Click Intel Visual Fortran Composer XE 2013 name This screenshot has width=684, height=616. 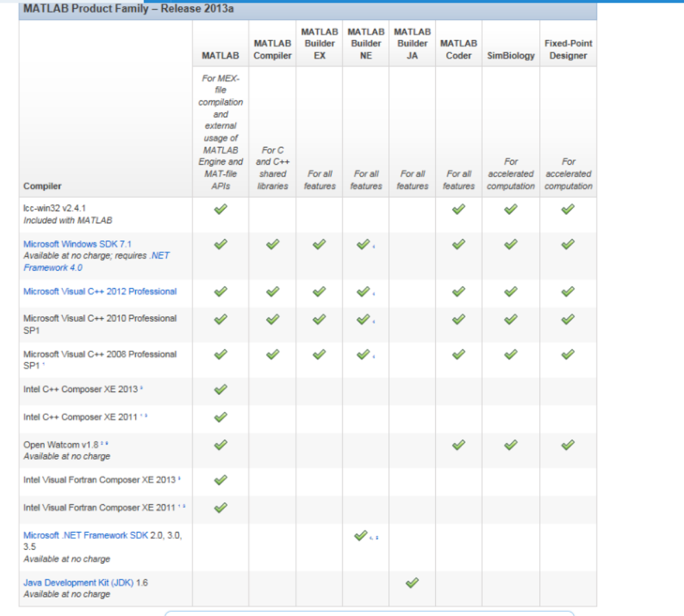point(99,480)
